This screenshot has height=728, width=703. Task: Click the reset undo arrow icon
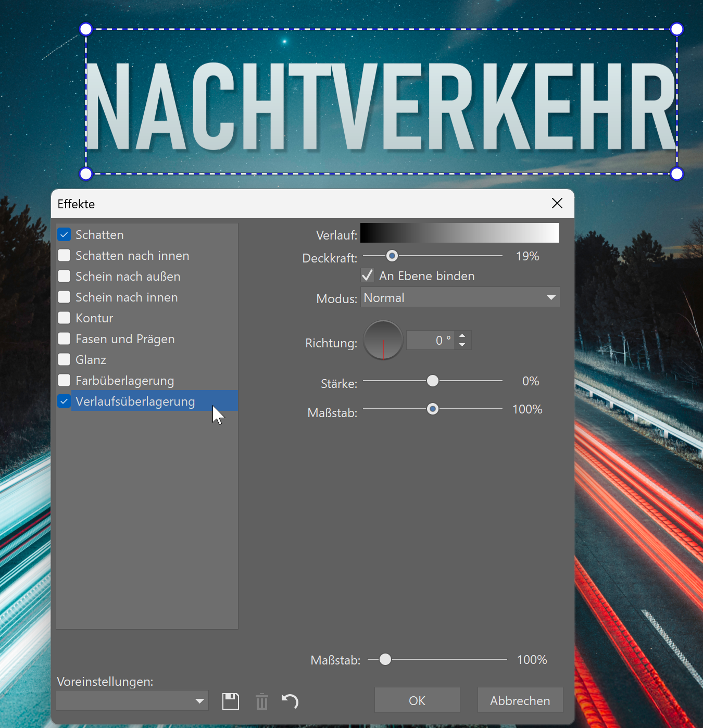pyautogui.click(x=290, y=701)
